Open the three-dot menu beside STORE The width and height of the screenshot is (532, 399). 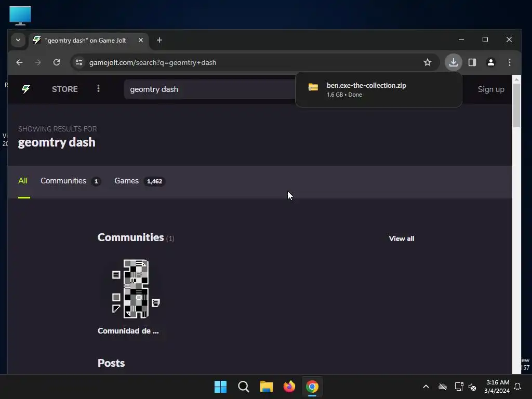[98, 88]
